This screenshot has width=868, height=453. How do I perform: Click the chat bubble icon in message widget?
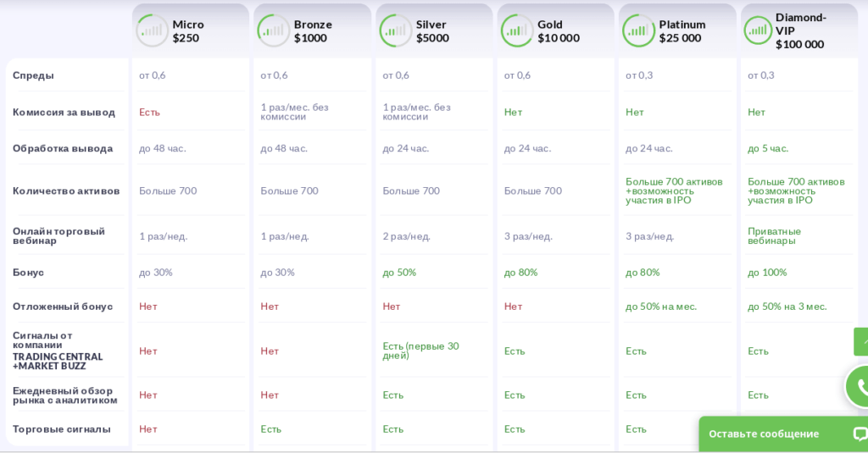(x=859, y=434)
